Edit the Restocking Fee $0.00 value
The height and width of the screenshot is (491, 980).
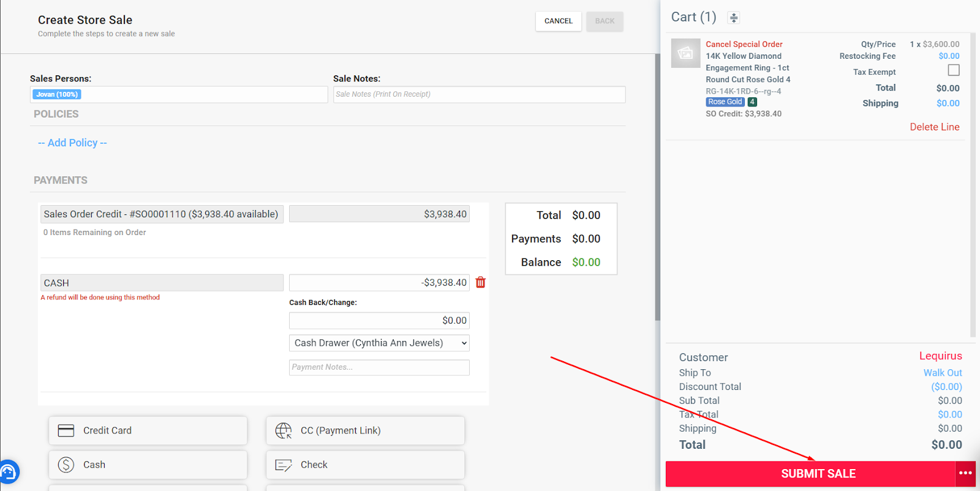click(x=949, y=56)
